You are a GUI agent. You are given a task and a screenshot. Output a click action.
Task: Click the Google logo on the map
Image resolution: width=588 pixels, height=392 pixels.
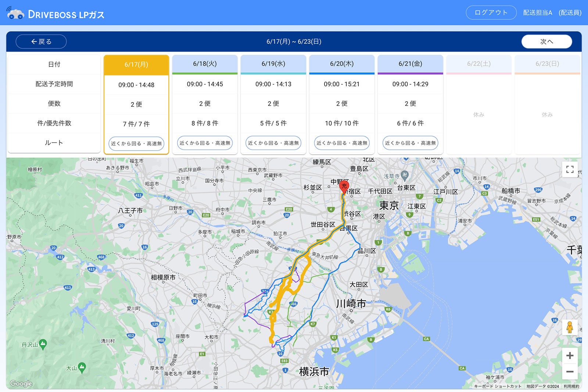(x=22, y=383)
